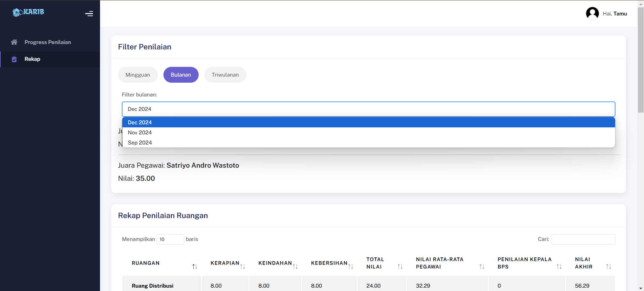Click the page's vertical scrollbar
Image resolution: width=644 pixels, height=291 pixels.
[x=641, y=60]
